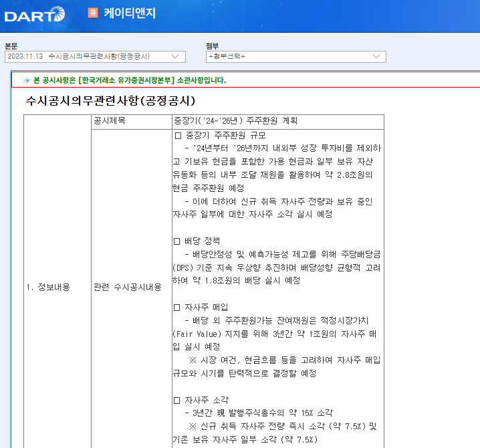Click the line 규모와 시기를 탄력적으로 결정할 예정

pyautogui.click(x=245, y=373)
